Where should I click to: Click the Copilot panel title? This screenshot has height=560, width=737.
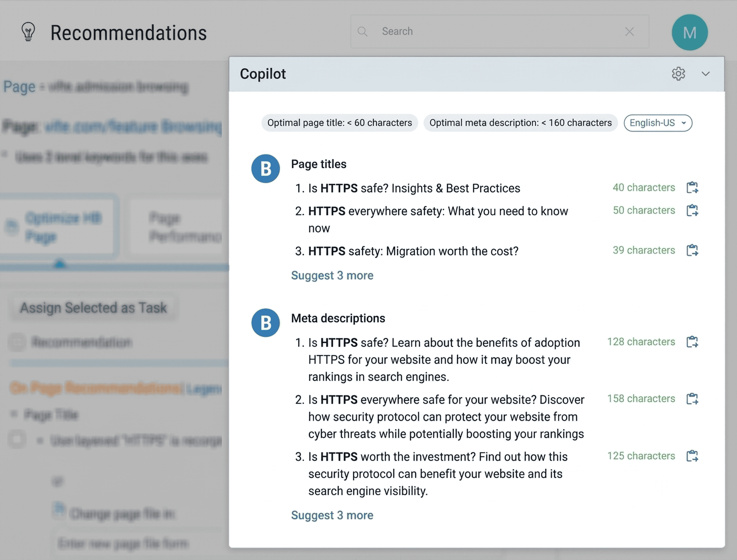point(263,74)
